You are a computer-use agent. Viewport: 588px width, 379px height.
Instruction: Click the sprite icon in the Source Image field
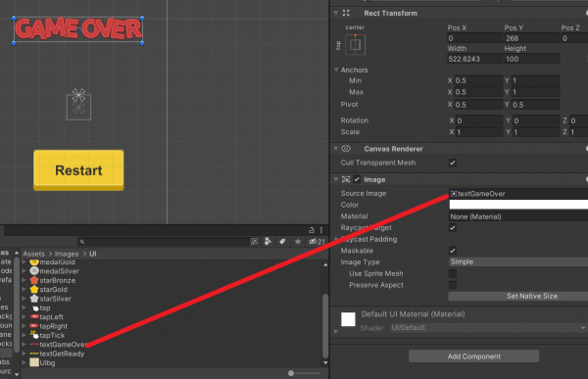point(454,194)
